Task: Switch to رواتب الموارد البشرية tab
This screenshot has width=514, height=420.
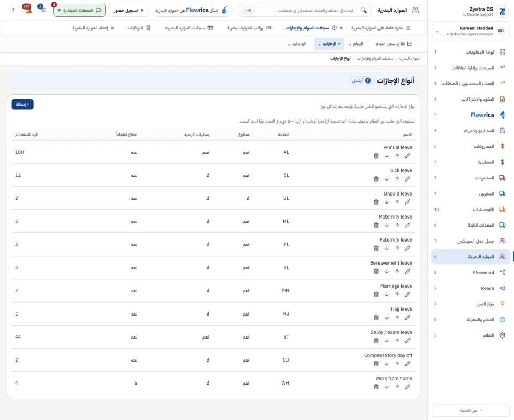Action: (x=249, y=28)
